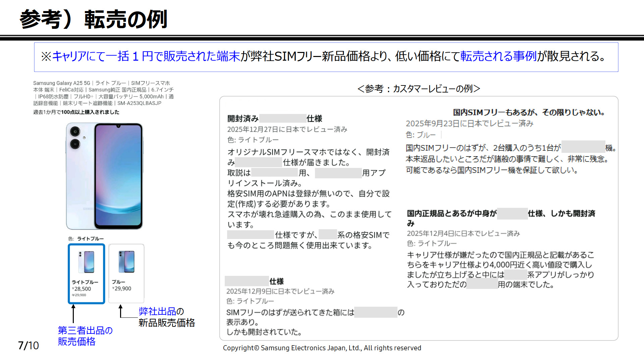Click the ＜参考：カスタマーレビューの例＞ section heading
644x362 pixels.
coord(419,89)
